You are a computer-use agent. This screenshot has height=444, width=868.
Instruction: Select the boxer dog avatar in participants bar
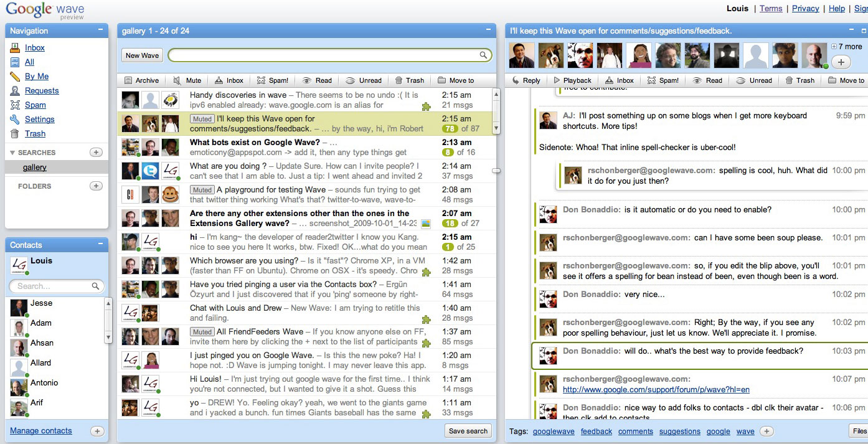551,55
